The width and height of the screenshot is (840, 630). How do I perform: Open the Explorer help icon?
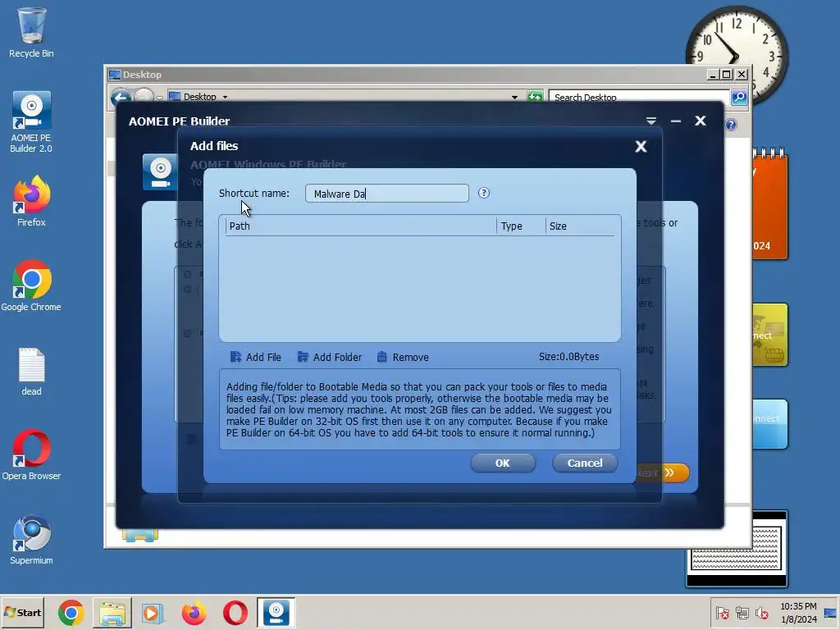[731, 125]
